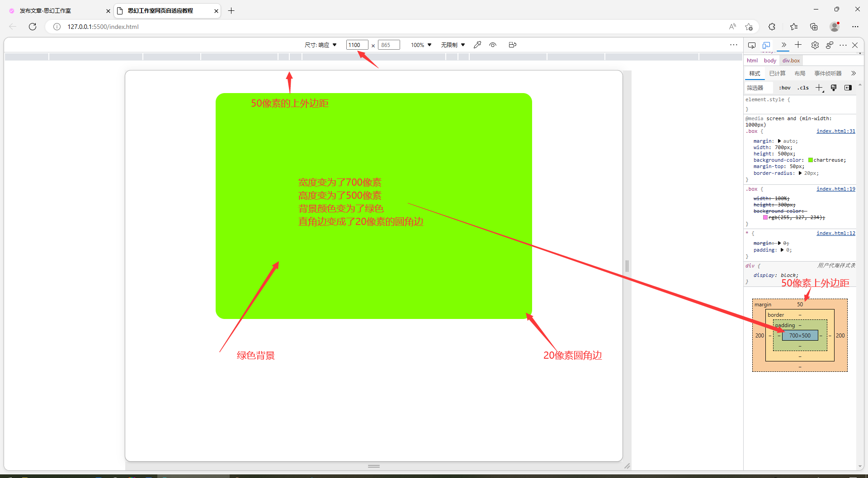Viewport: 868px width, 478px height.
Task: Toggle the computed styles sidebar icon
Action: tap(848, 88)
